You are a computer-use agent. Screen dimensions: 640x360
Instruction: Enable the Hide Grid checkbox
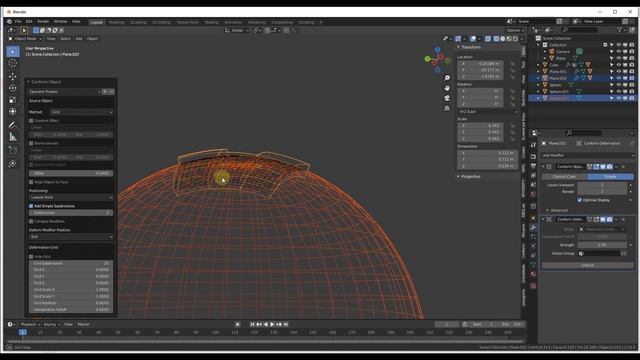[31, 257]
